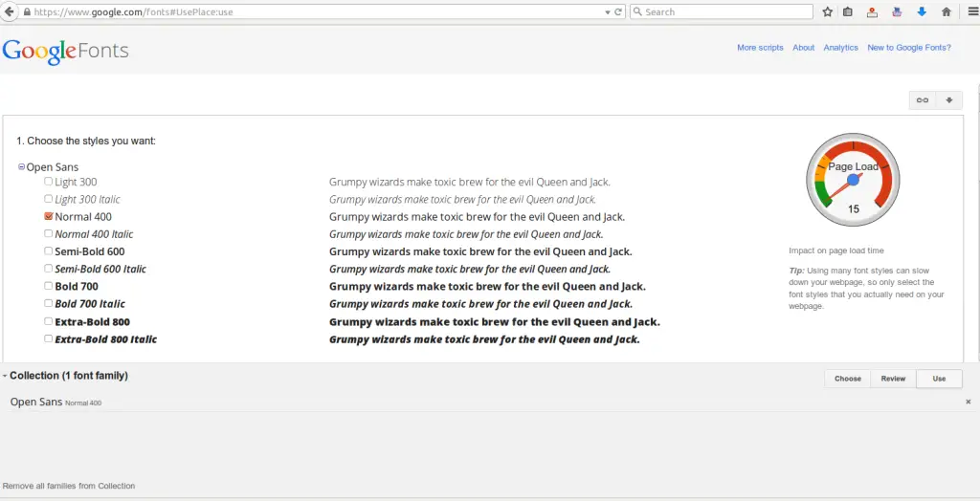980x501 pixels.
Task: Open New to Google Fonts? link
Action: click(x=909, y=48)
